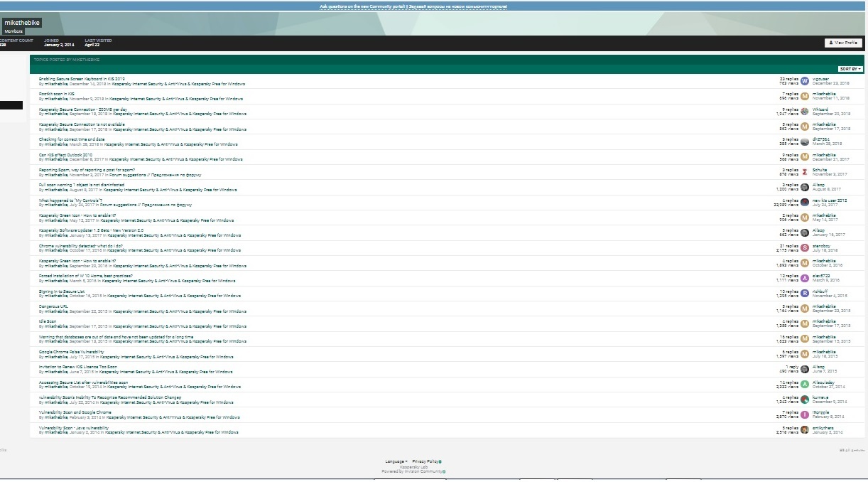
Task: Open topic 'Vulnerability Scan and Google Chrome'
Action: [x=75, y=412]
